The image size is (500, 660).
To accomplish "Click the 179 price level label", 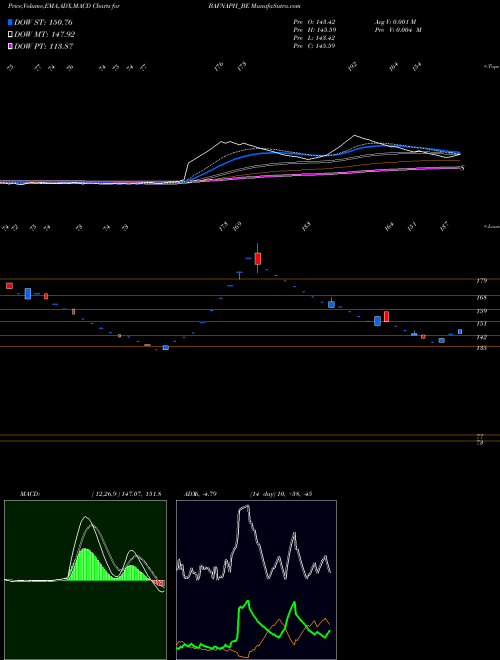I will [482, 281].
